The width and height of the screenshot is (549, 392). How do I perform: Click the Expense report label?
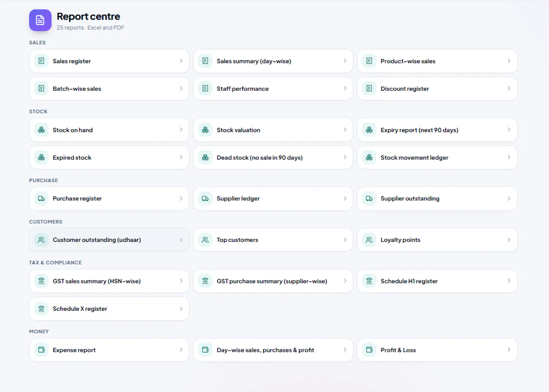[74, 350]
